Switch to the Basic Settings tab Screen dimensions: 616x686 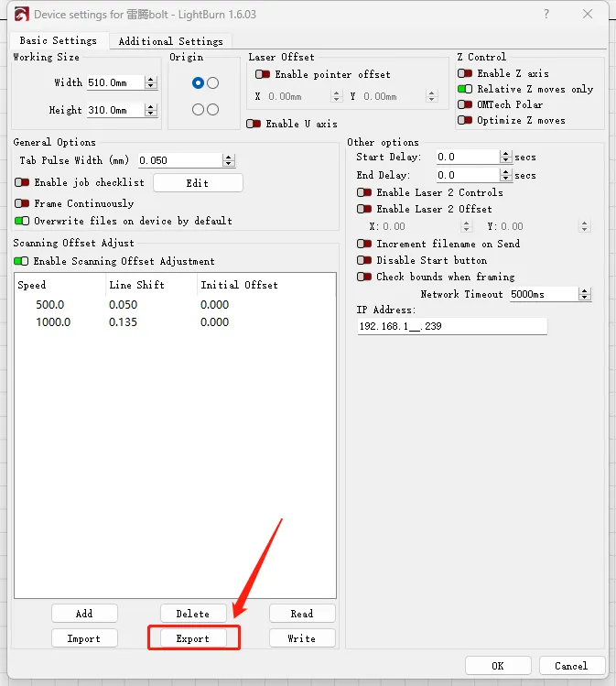click(x=59, y=40)
